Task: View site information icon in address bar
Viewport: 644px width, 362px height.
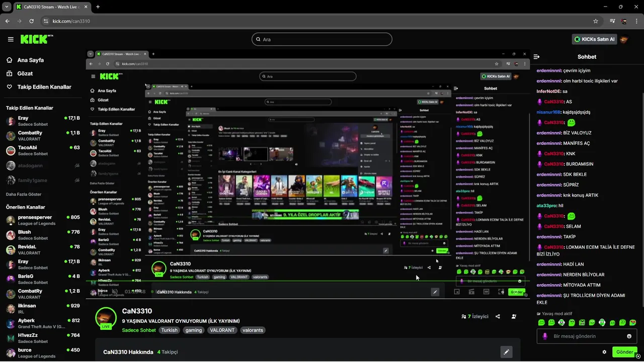Action: (x=46, y=21)
